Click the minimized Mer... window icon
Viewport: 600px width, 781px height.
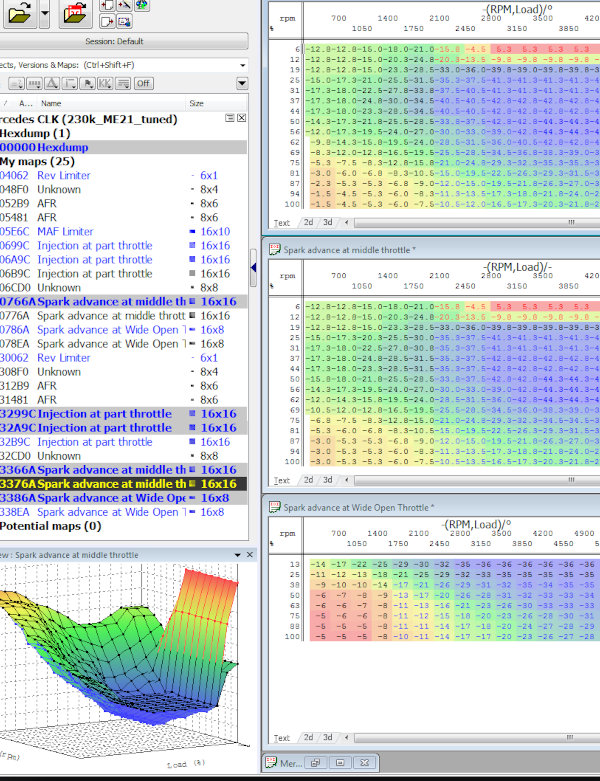271,762
